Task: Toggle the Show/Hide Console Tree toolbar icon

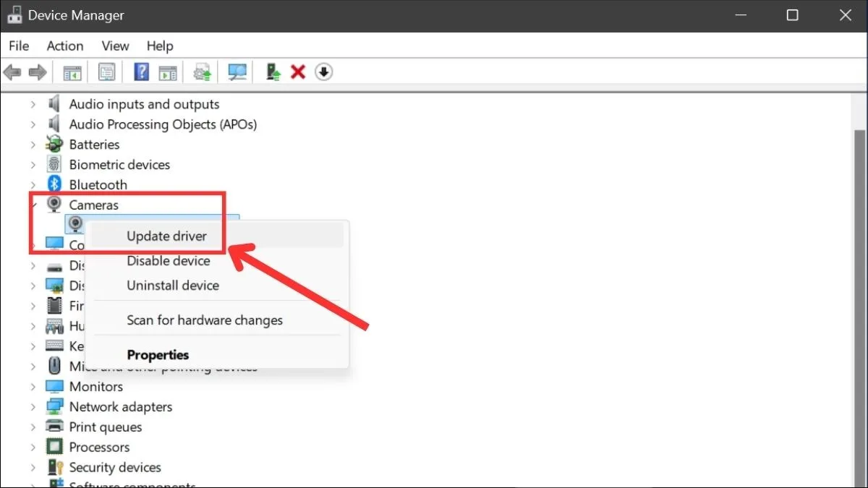Action: tap(72, 72)
